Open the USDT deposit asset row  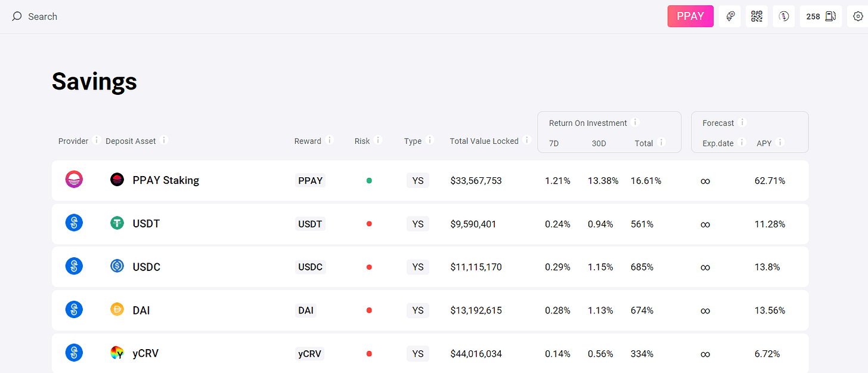tap(430, 224)
